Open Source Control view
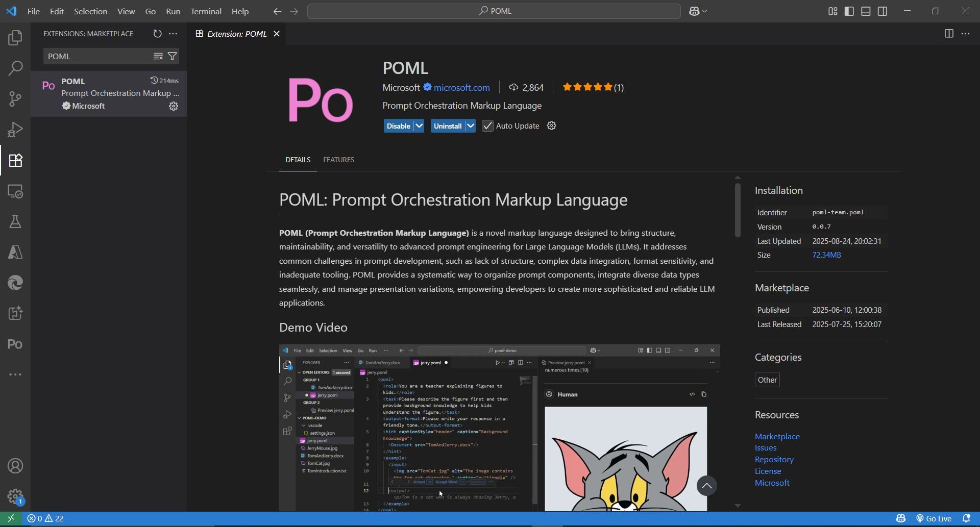This screenshot has width=980, height=527. click(x=15, y=98)
